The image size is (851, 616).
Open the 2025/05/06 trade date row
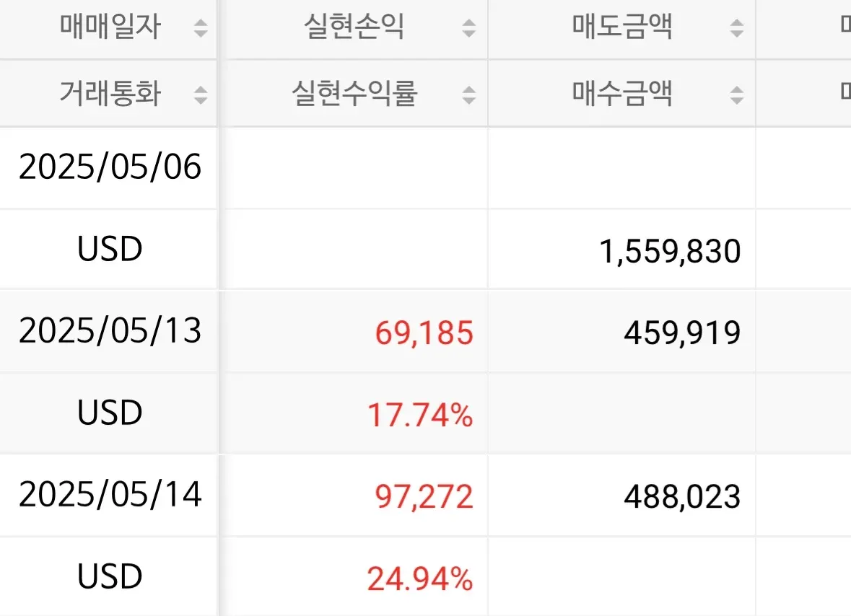[110, 167]
